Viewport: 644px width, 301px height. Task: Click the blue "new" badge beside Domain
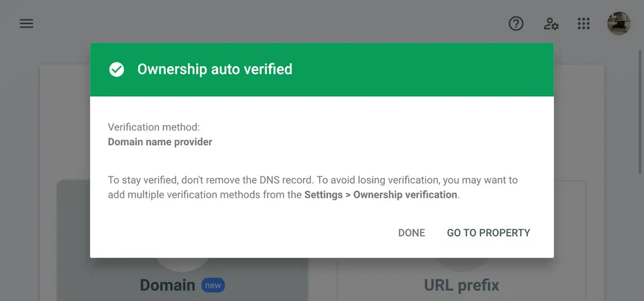(213, 286)
